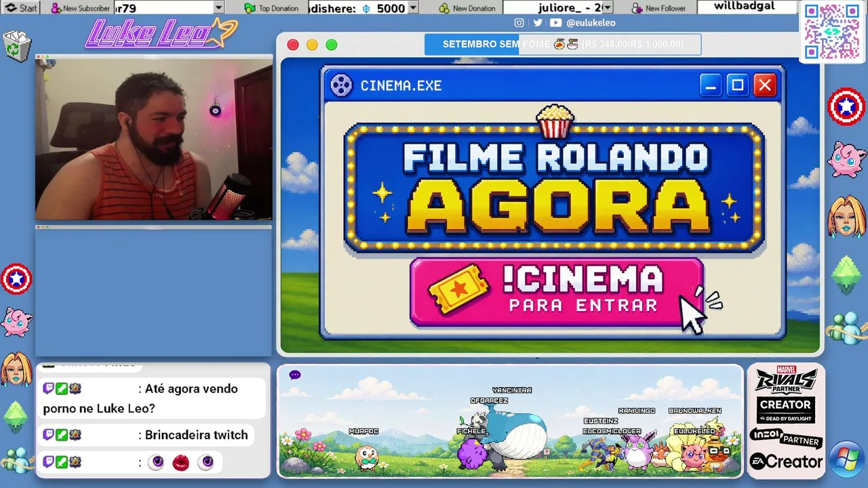868x488 pixels.
Task: Click the Creator Dead by Daylight badge
Action: coord(785,409)
